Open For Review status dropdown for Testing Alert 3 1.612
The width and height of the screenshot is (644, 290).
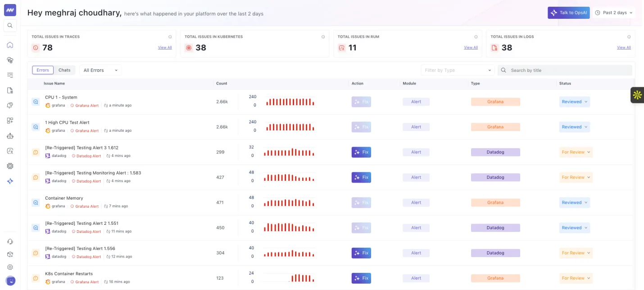click(576, 152)
